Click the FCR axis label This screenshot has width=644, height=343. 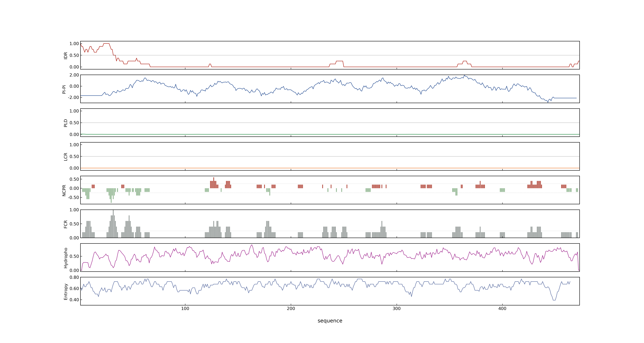[x=66, y=224]
